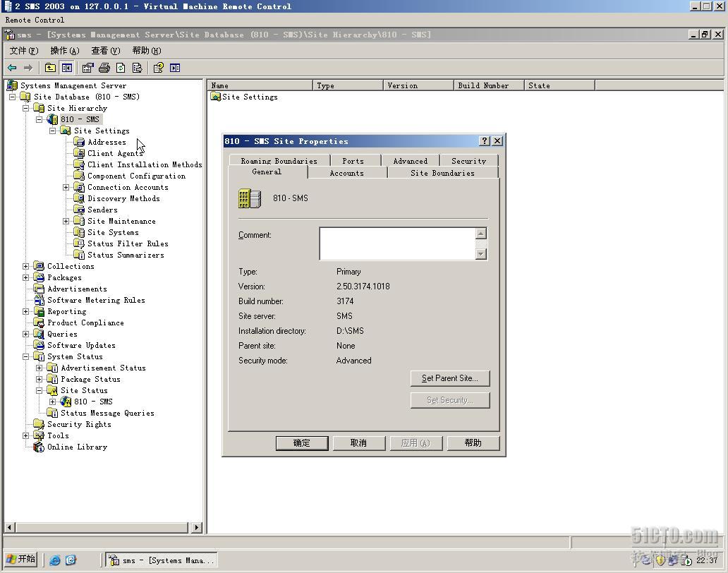
Task: Switch to Roaming Boundaries tab
Action: pos(279,161)
